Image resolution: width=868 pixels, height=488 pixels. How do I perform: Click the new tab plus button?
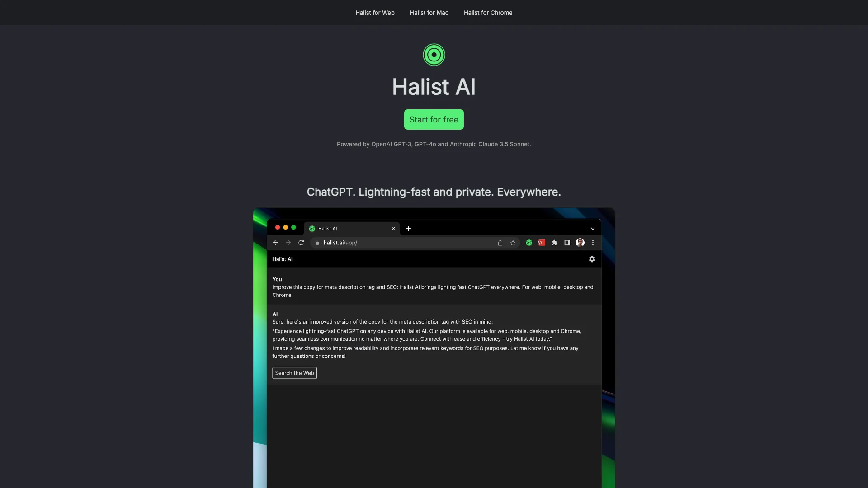(x=408, y=228)
